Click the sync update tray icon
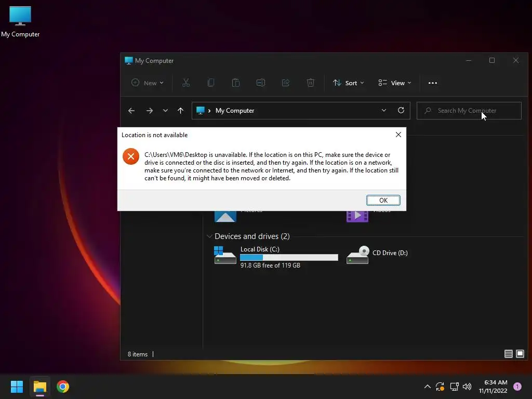532x399 pixels. tap(440, 387)
